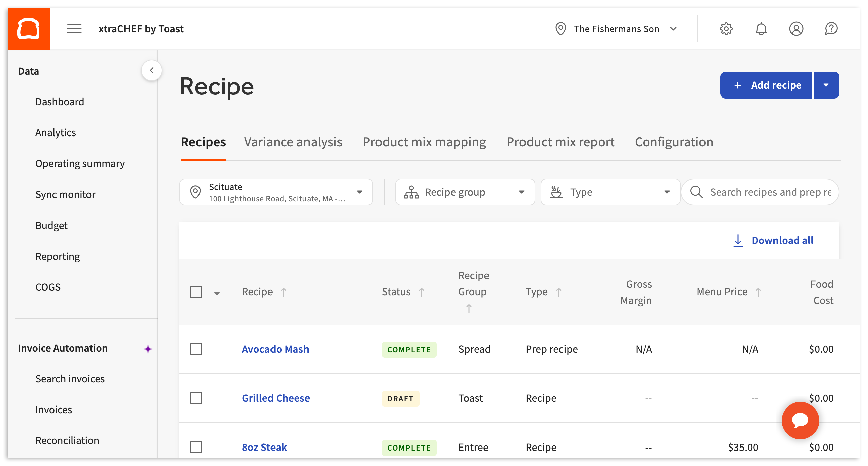The width and height of the screenshot is (868, 466).
Task: Check the Avocado Mash row checkbox
Action: pos(196,349)
